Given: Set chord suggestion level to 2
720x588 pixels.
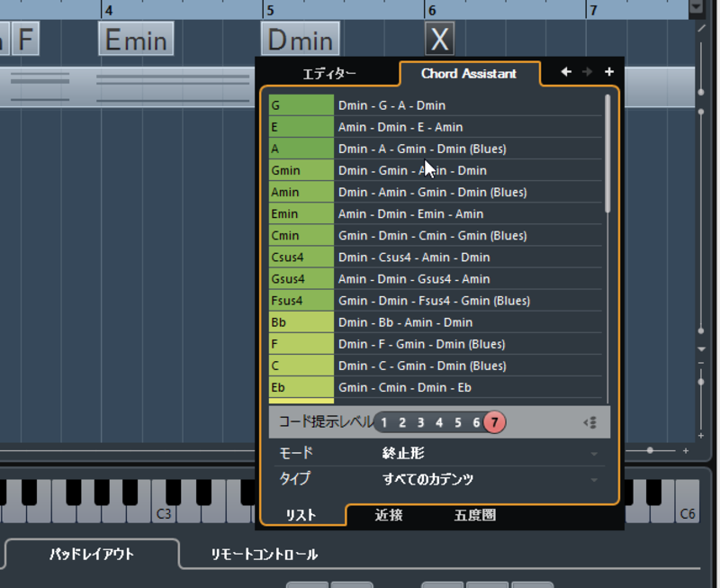Looking at the screenshot, I should [x=402, y=422].
